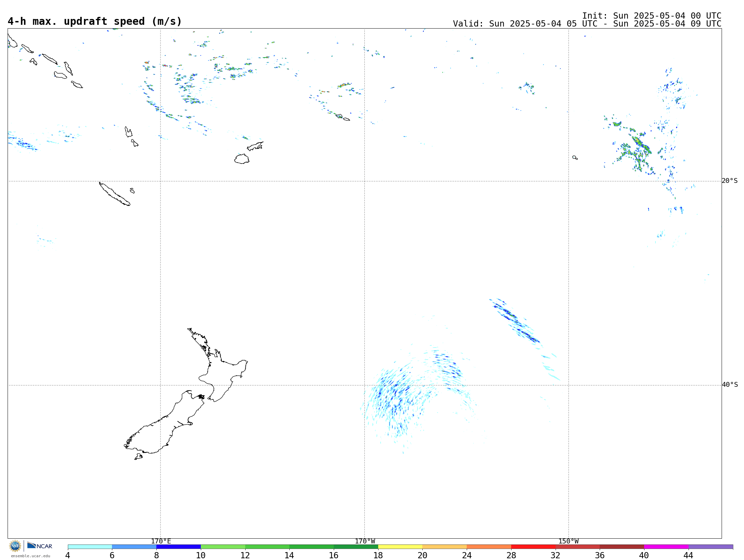Click the magenta 40-44 color swatch
744x560 pixels.
click(666, 547)
